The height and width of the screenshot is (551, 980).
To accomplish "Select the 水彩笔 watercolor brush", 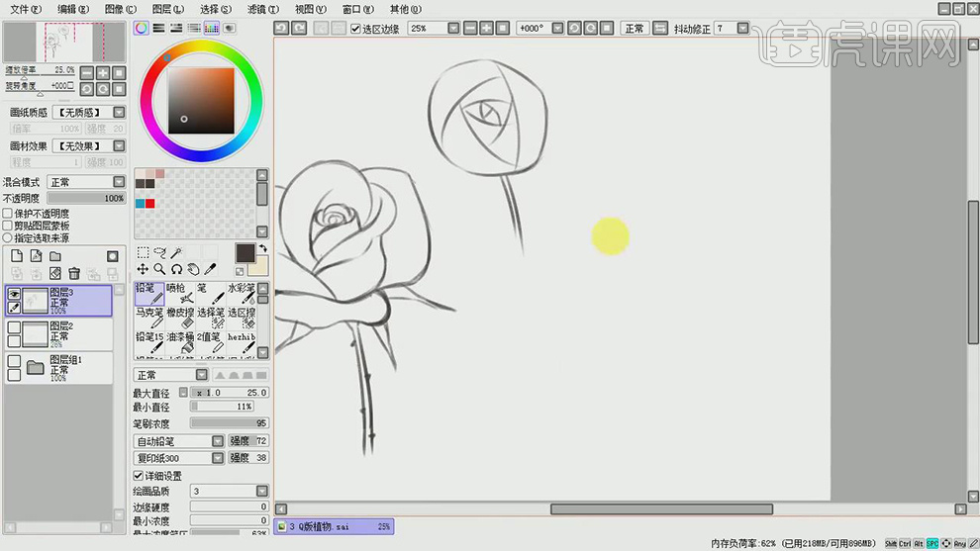I will (242, 293).
